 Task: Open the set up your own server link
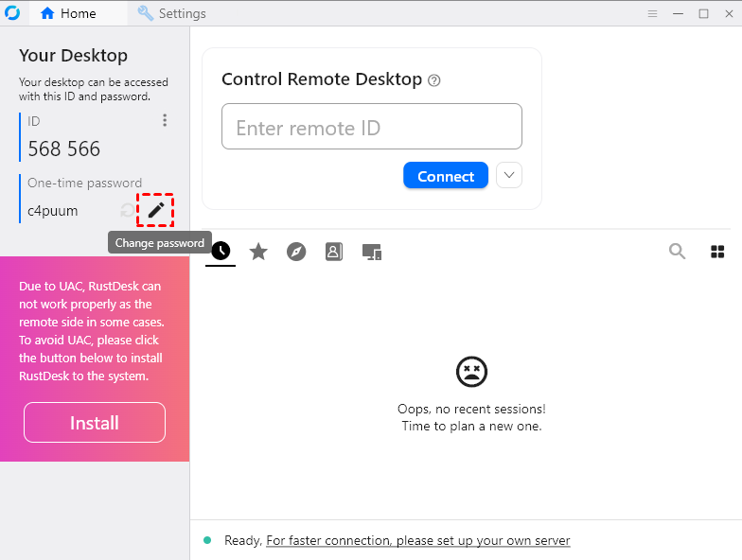(x=418, y=541)
